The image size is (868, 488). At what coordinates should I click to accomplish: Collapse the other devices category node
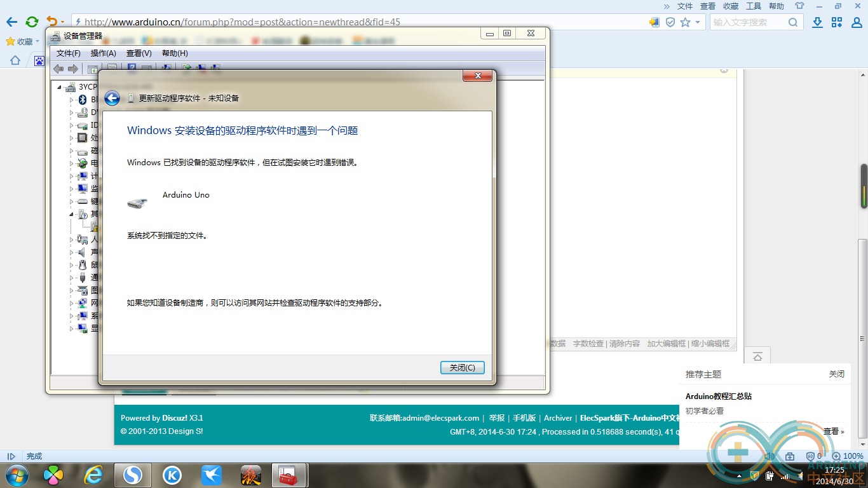pos(72,214)
